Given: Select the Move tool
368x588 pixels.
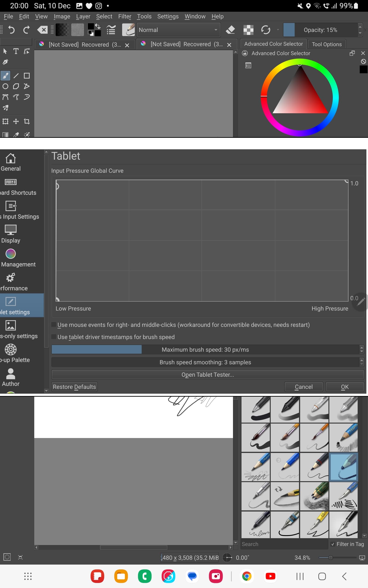Looking at the screenshot, I should [16, 121].
